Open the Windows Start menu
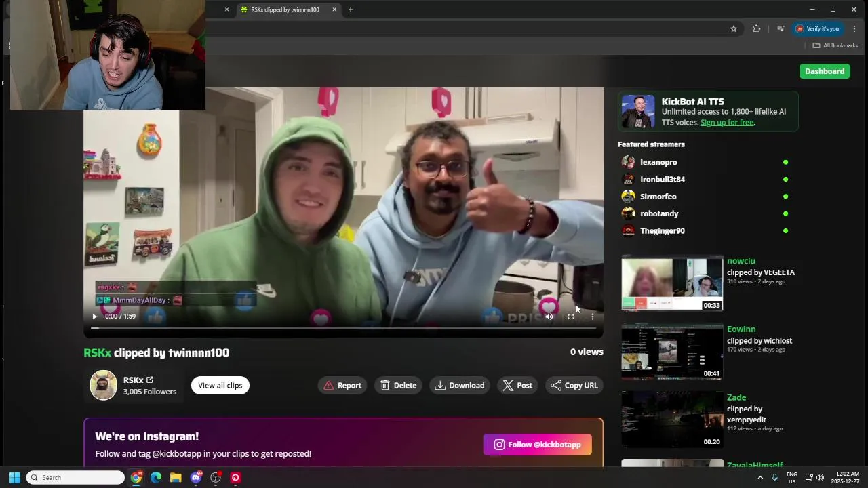The image size is (868, 488). point(14,478)
